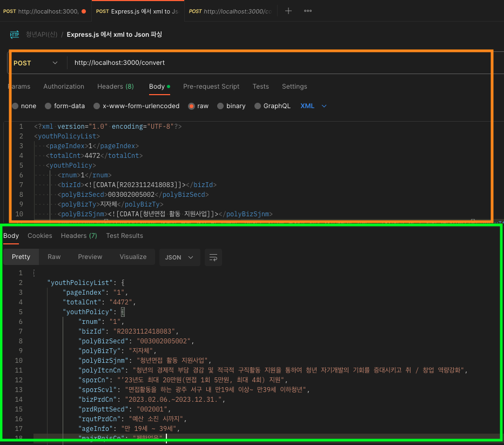Open the POST method dropdown

click(x=35, y=63)
